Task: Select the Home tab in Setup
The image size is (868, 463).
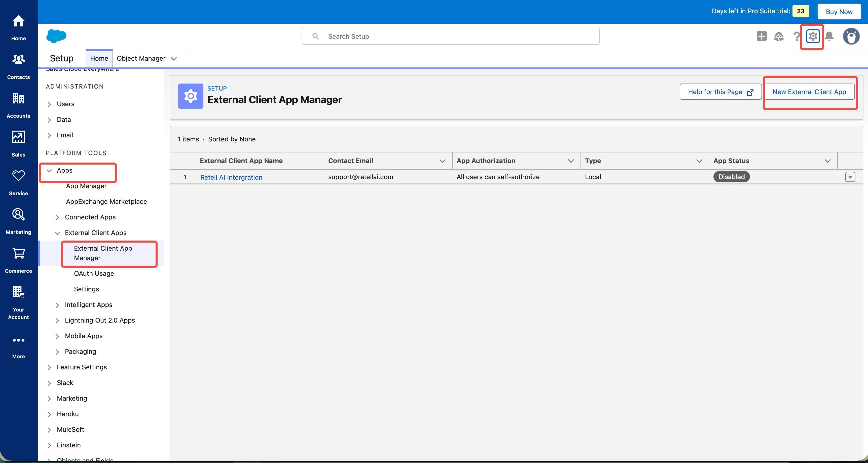Action: (99, 58)
